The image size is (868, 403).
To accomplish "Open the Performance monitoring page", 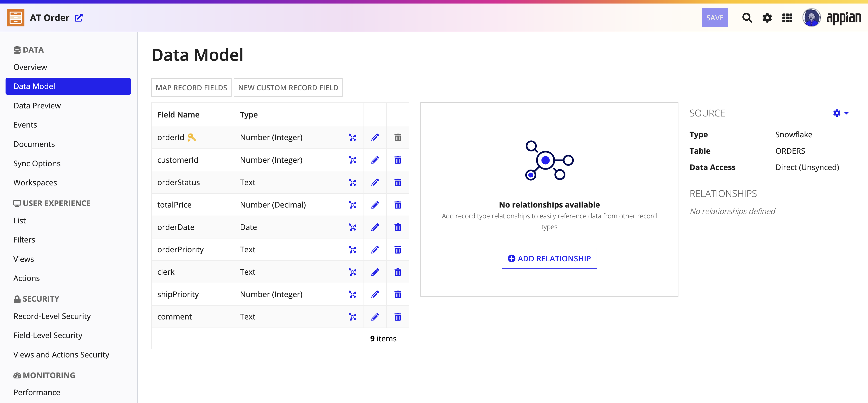I will coord(37,392).
